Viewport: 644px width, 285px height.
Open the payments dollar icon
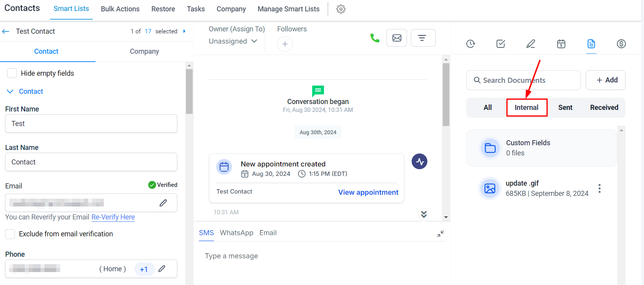(x=621, y=44)
